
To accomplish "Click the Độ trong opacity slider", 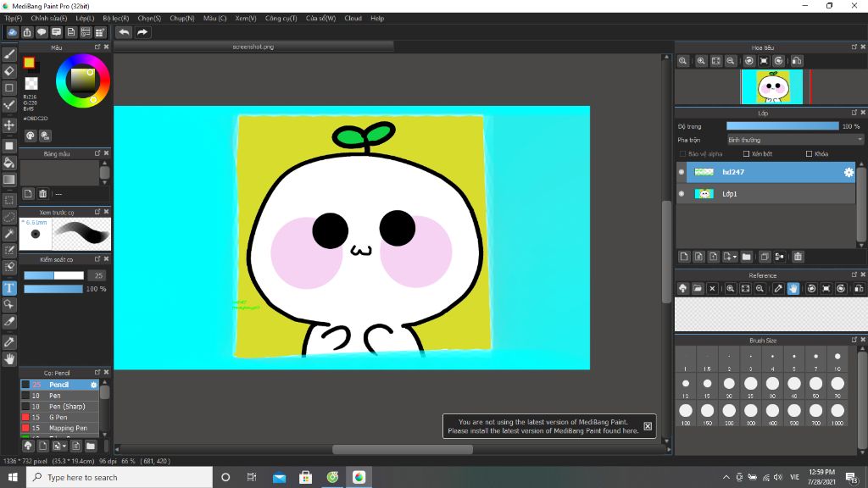I will [782, 126].
